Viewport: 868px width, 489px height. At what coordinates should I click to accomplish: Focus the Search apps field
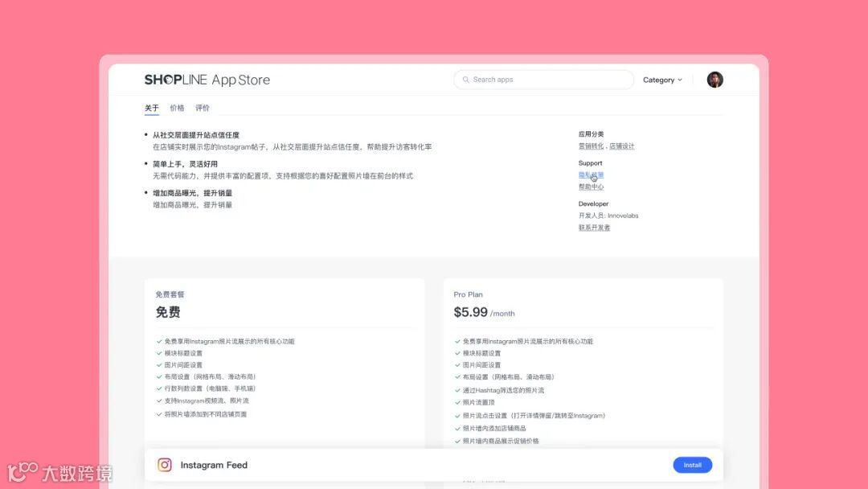coord(543,80)
